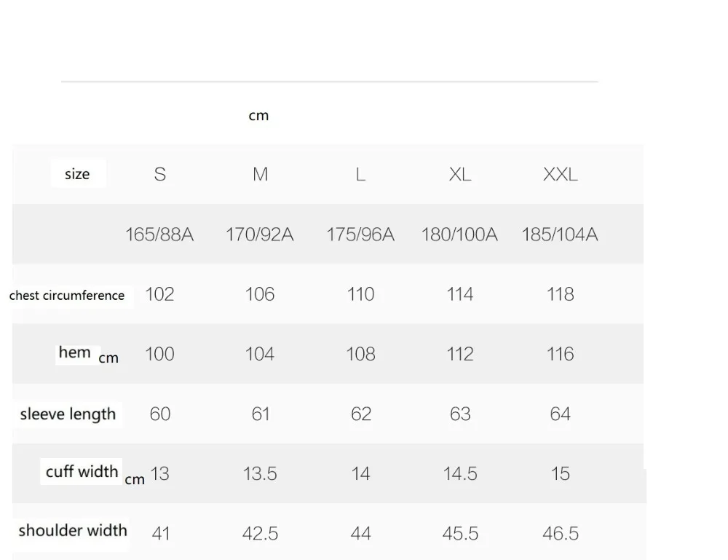
Task: Click the size header label
Action: (77, 174)
